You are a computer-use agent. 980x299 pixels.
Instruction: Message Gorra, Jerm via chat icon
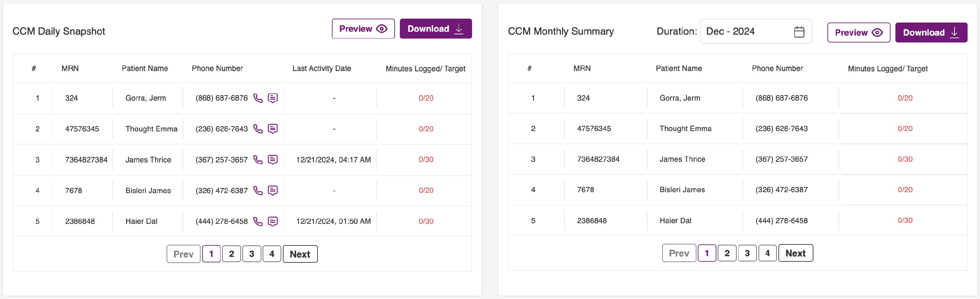pos(273,98)
